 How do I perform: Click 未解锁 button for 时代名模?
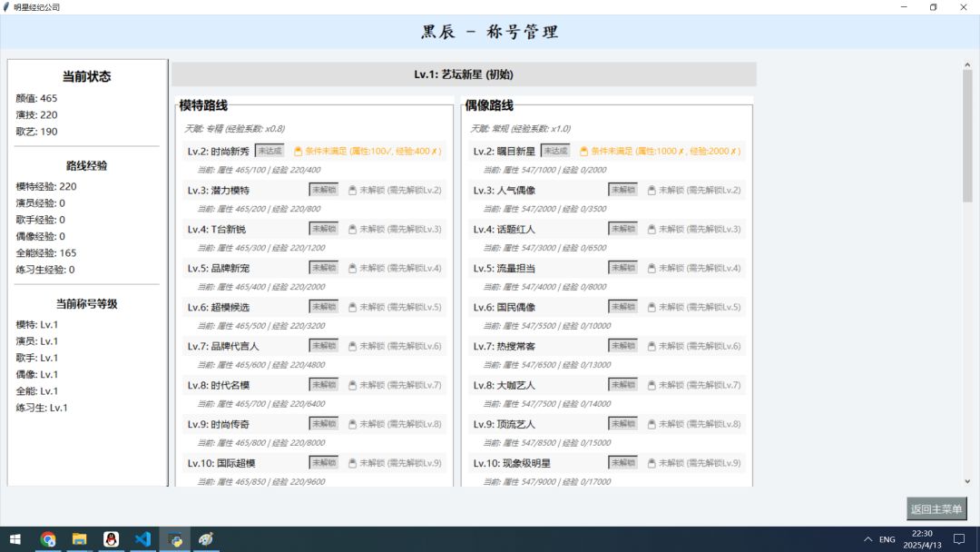[324, 384]
